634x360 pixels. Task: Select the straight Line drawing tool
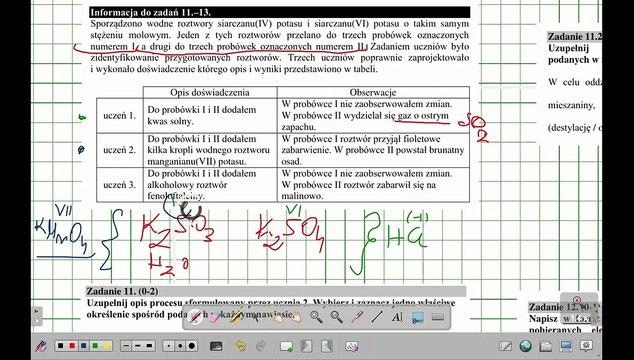click(377, 317)
